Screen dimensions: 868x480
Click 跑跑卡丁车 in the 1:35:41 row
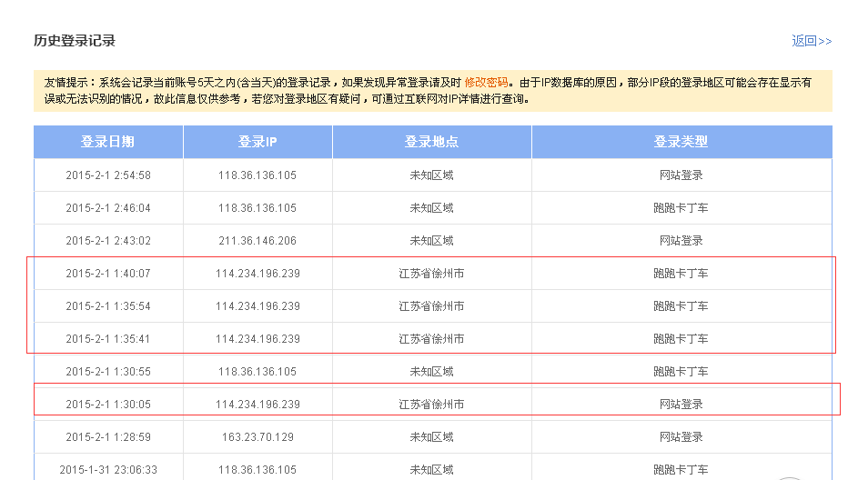point(681,338)
